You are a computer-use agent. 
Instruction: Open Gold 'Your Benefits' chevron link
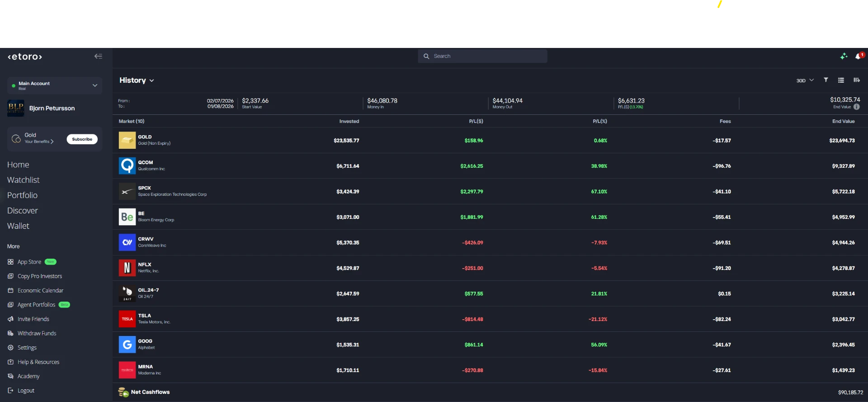(39, 142)
